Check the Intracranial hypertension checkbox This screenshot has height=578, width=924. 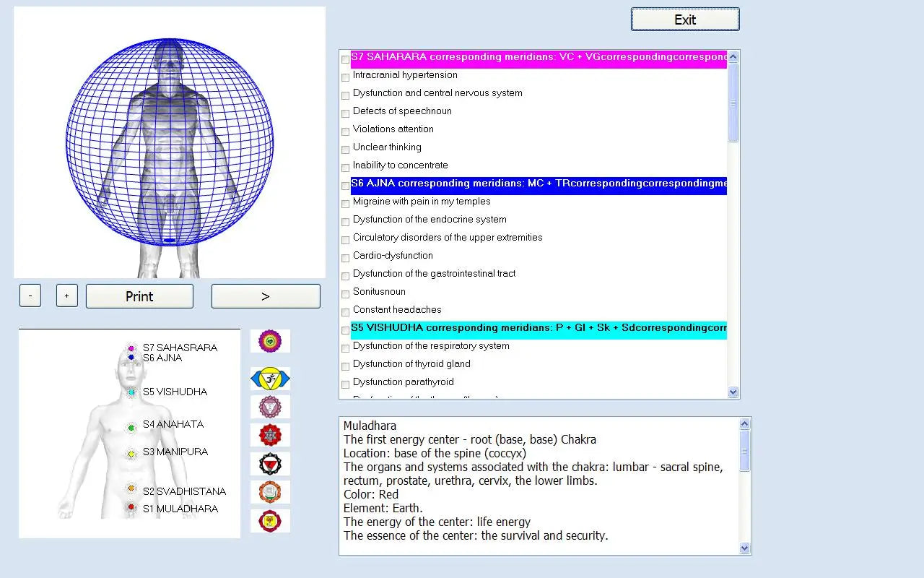coord(345,77)
